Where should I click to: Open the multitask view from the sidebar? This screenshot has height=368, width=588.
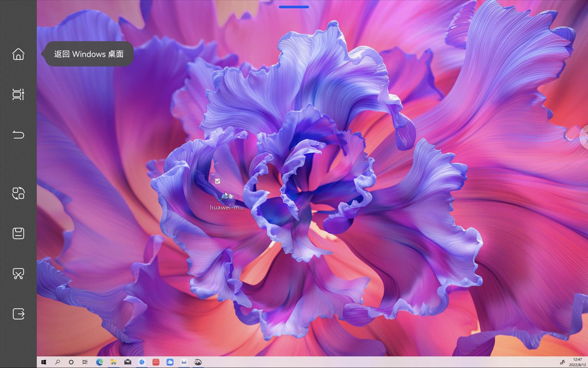(18, 94)
